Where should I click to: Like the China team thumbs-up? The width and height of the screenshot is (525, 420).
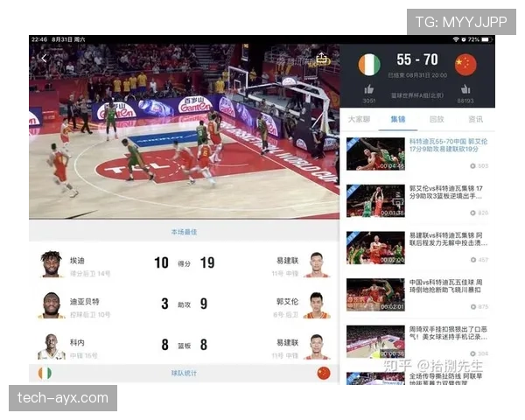465,89
